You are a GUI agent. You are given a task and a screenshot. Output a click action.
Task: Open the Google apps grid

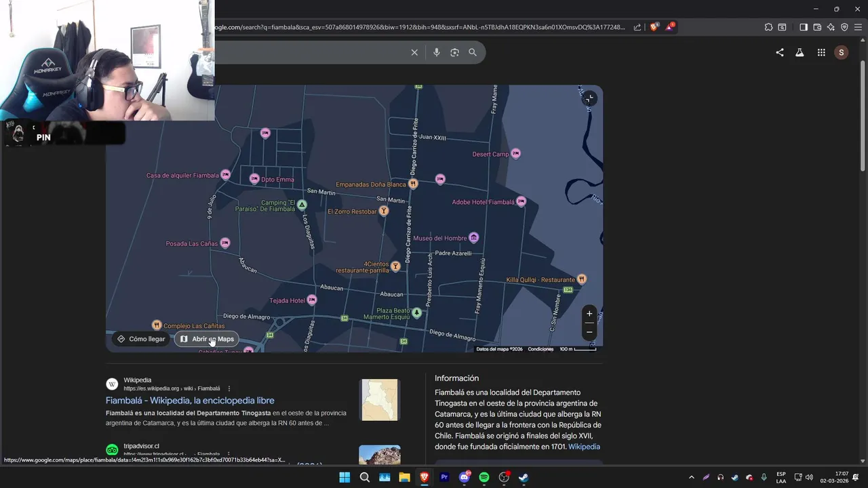(821, 52)
